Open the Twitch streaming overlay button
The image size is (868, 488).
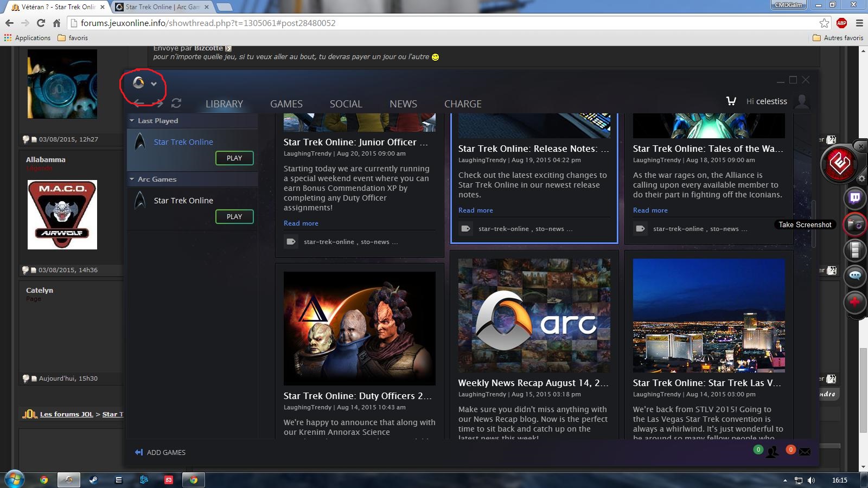click(x=855, y=198)
